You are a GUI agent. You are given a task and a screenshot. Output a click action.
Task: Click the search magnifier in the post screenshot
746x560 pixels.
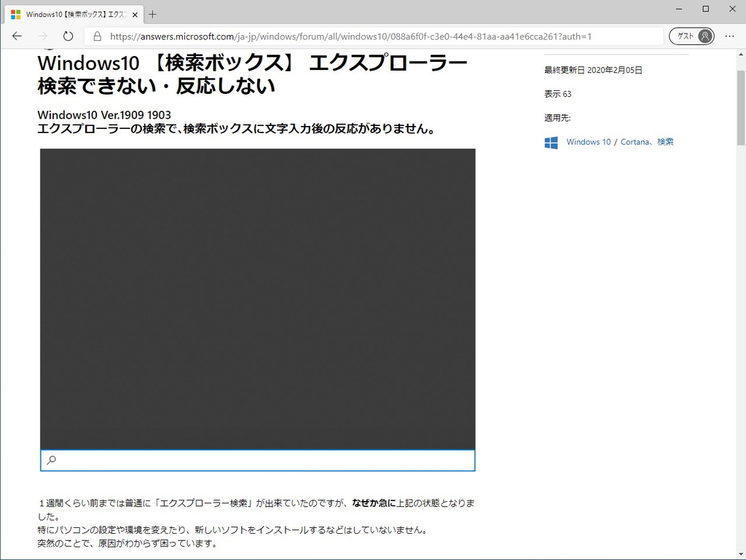pyautogui.click(x=51, y=460)
